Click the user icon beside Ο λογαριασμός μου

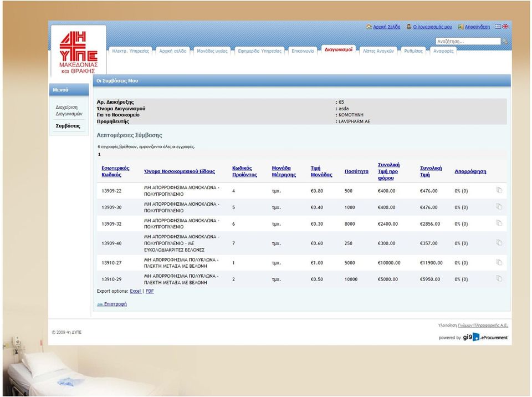coord(409,27)
